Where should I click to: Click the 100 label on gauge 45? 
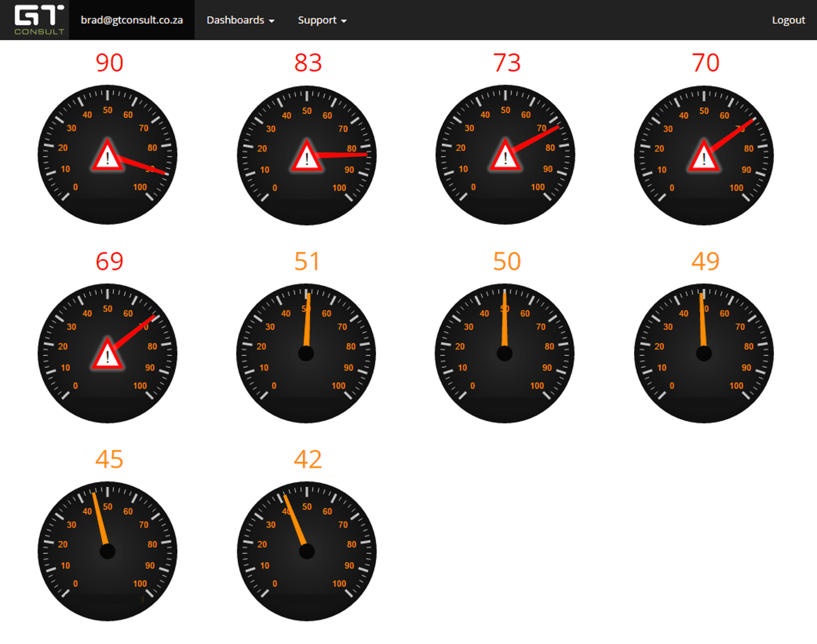139,584
